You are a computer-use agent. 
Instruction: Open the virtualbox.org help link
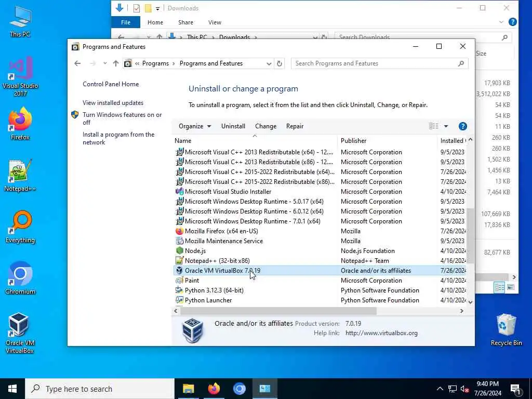pyautogui.click(x=381, y=333)
